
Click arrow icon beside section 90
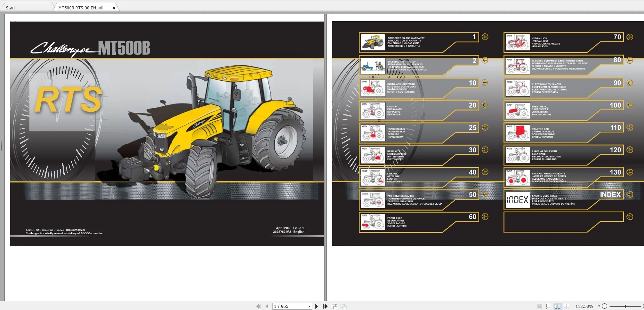[630, 83]
